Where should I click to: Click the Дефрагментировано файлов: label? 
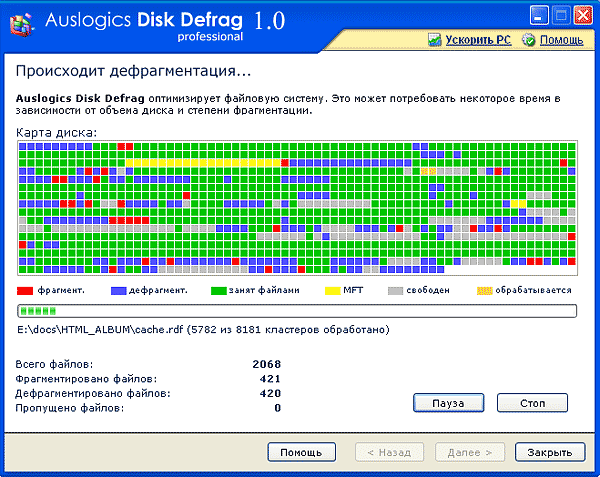pyautogui.click(x=93, y=394)
